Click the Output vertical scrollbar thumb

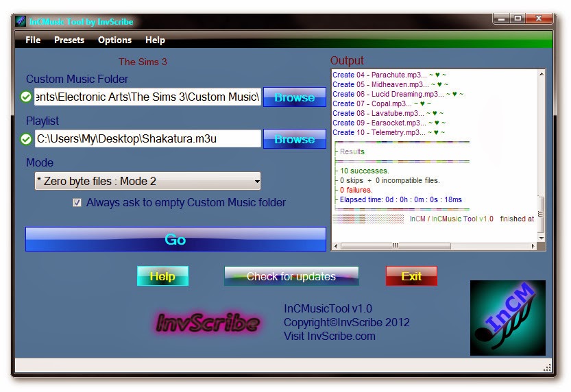(x=542, y=214)
